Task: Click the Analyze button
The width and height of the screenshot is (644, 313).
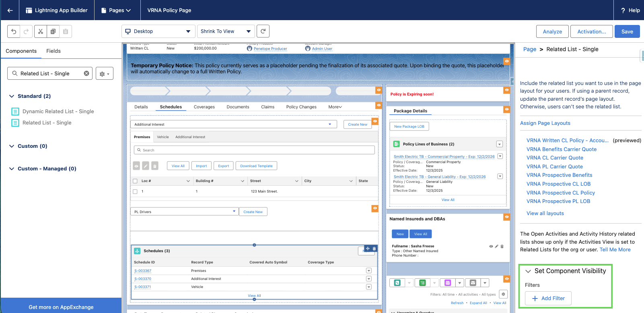Action: tap(552, 31)
